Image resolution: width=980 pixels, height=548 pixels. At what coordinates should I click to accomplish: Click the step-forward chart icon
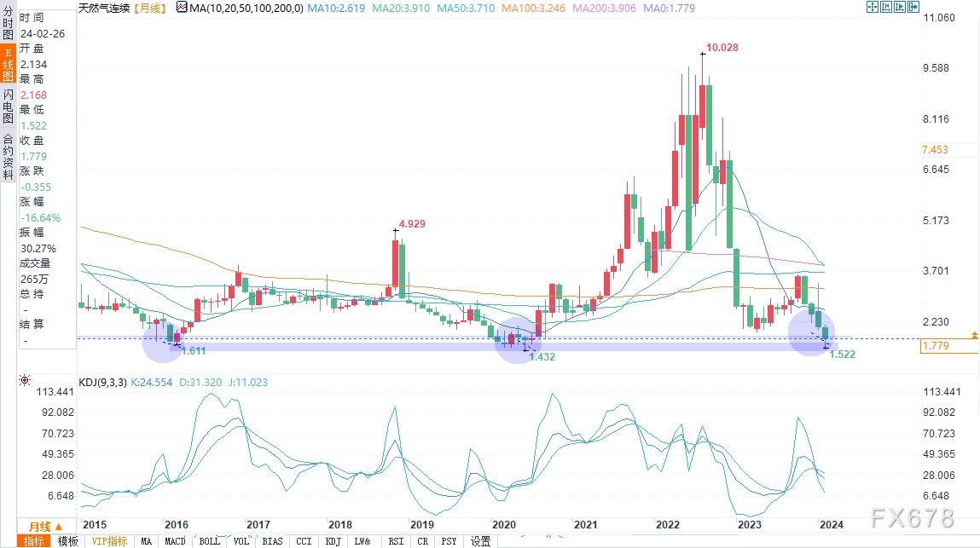900,7
